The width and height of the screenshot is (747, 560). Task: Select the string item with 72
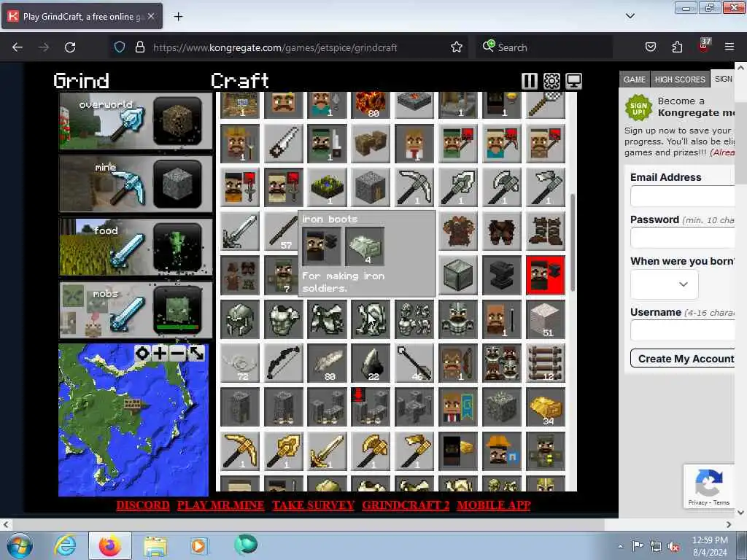[x=240, y=363]
